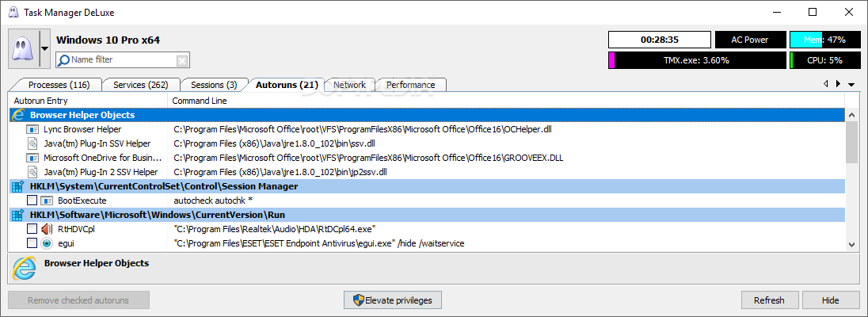Open the Performance tab

(410, 85)
